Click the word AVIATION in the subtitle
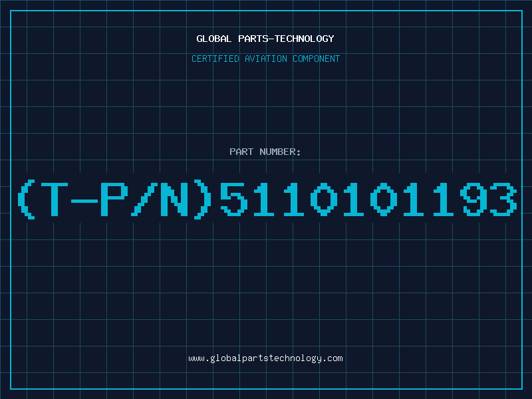 click(266, 59)
